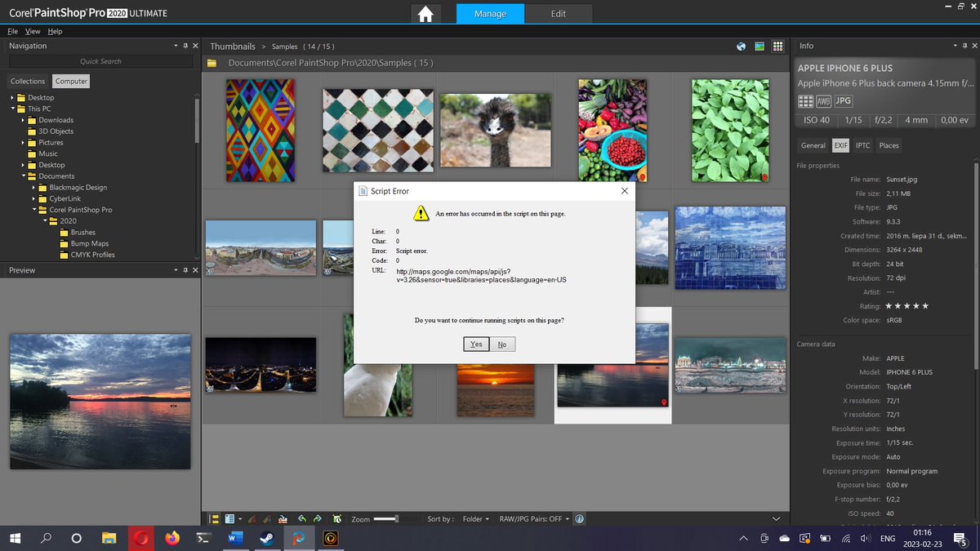The height and width of the screenshot is (551, 980).
Task: Collapse the organizer toolbar chevron
Action: tap(777, 518)
